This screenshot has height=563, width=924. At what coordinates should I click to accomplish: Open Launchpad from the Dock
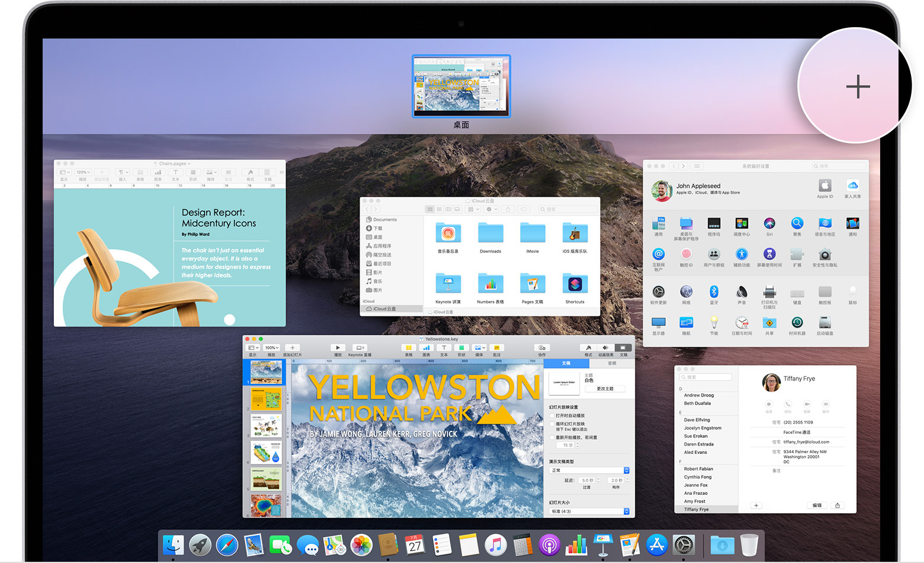200,545
